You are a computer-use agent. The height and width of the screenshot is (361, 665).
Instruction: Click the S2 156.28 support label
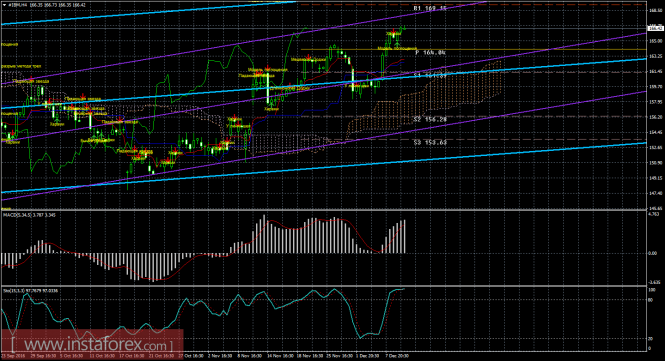pos(430,120)
